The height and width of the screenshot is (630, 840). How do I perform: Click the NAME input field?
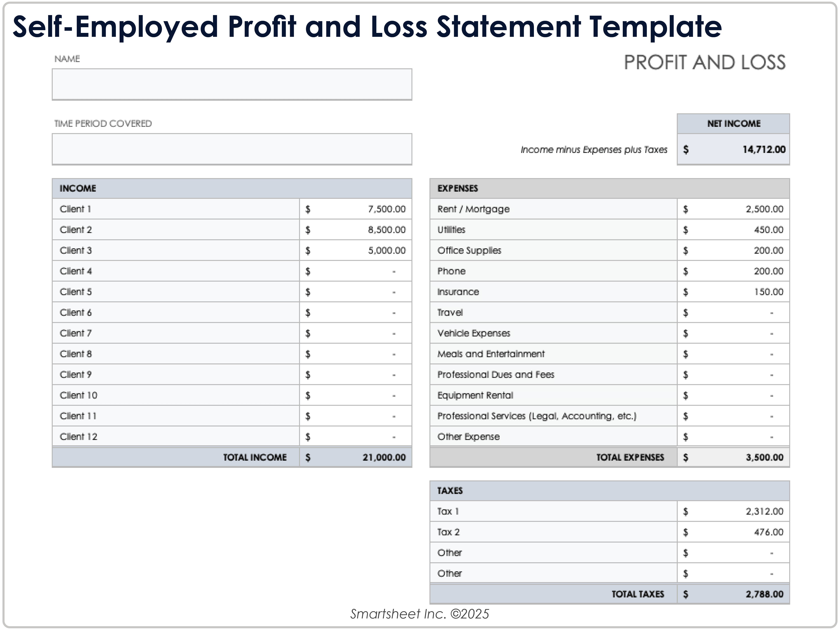tap(232, 84)
